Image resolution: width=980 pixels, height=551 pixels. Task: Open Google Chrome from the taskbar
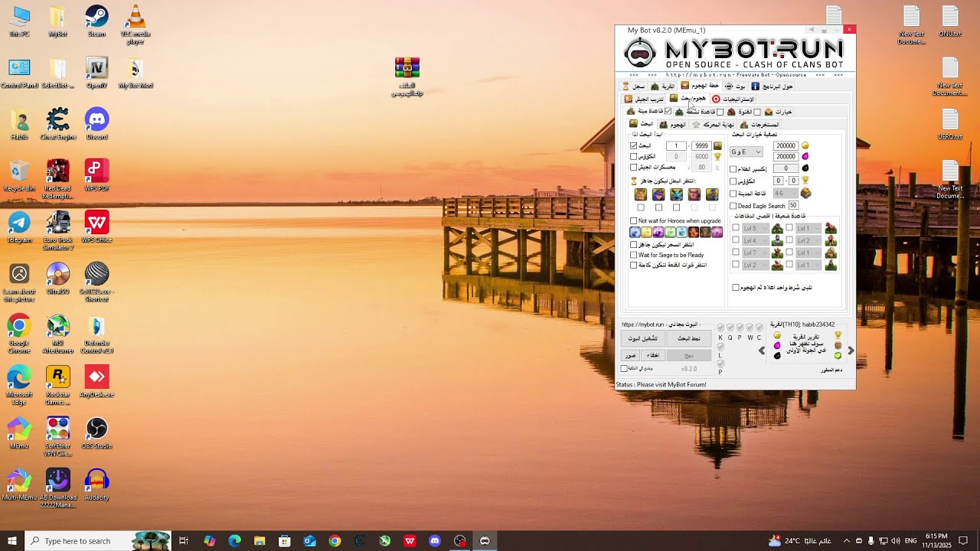[335, 540]
